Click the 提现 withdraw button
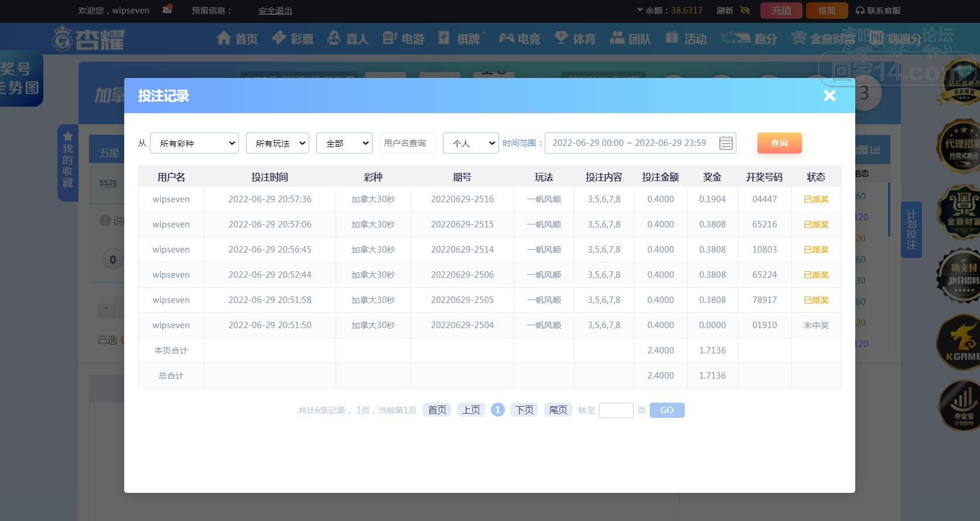 click(827, 11)
